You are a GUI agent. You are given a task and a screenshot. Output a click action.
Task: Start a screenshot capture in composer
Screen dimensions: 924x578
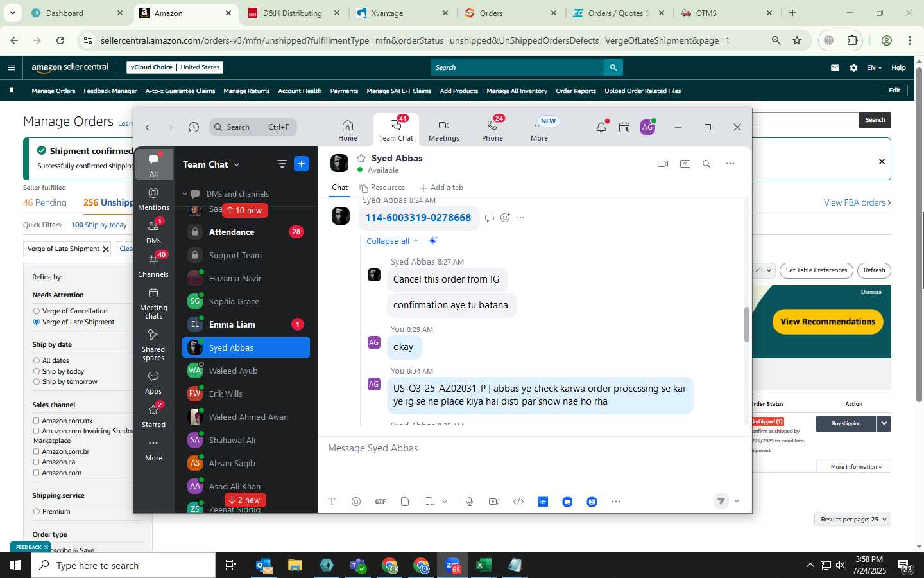[x=429, y=502]
